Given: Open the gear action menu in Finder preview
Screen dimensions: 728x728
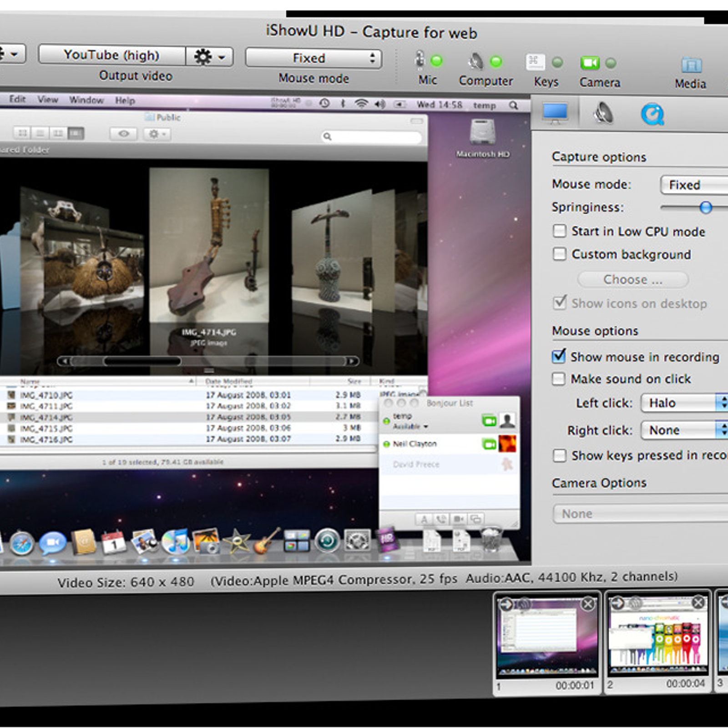Looking at the screenshot, I should [x=157, y=134].
